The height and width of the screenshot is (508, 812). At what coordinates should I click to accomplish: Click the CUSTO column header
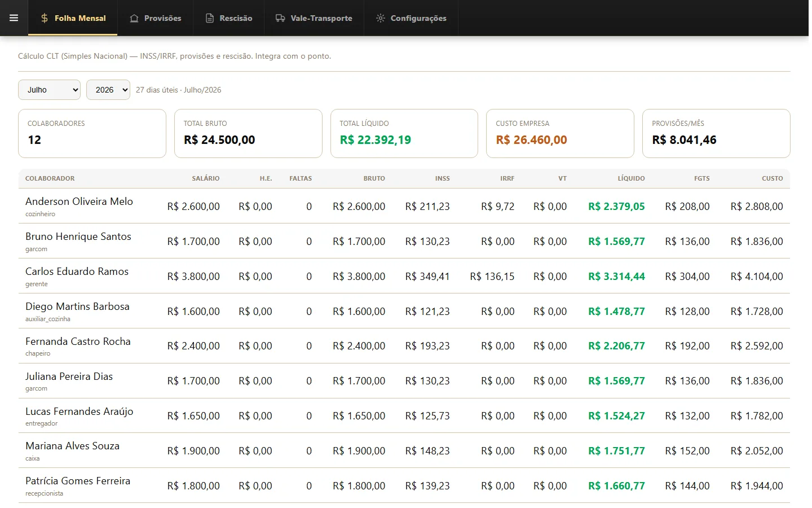pyautogui.click(x=773, y=178)
